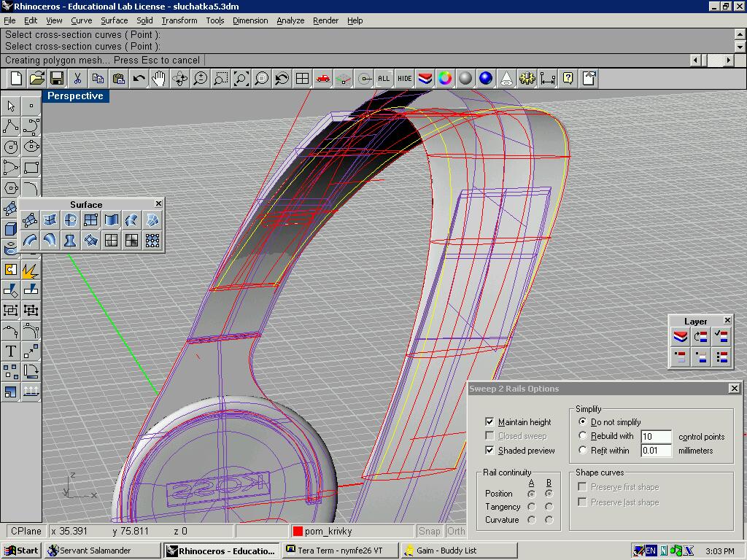Select the Rotate view tool
Screen dimensions: 747x560
coord(179,79)
